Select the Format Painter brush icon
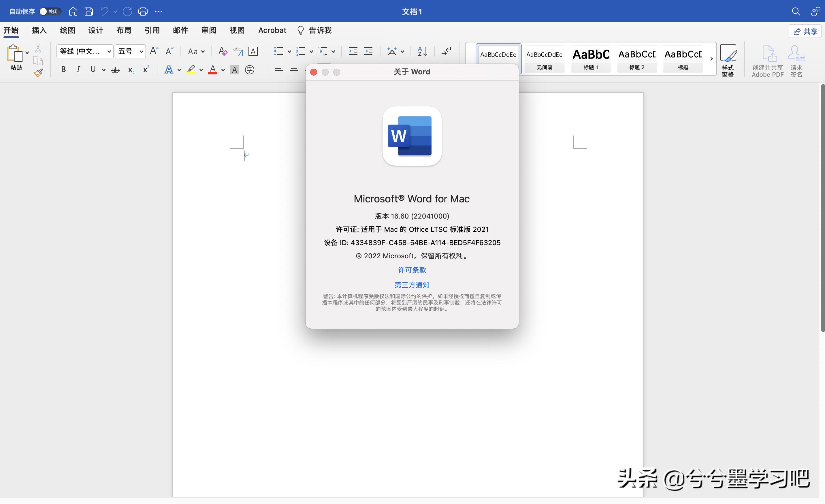Viewport: 825px width, 504px height. tap(38, 72)
